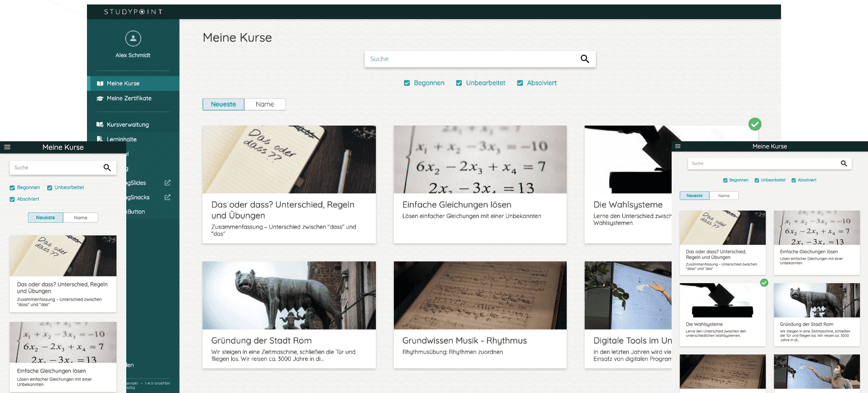Click inside the Suche input field
This screenshot has height=393, width=868.
[449, 59]
